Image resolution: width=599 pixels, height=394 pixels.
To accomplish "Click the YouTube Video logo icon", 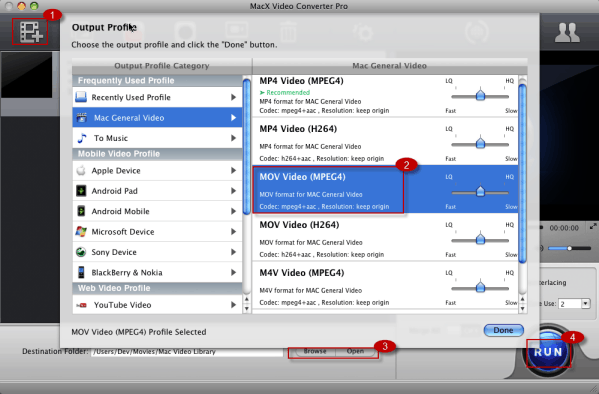I will [x=81, y=305].
